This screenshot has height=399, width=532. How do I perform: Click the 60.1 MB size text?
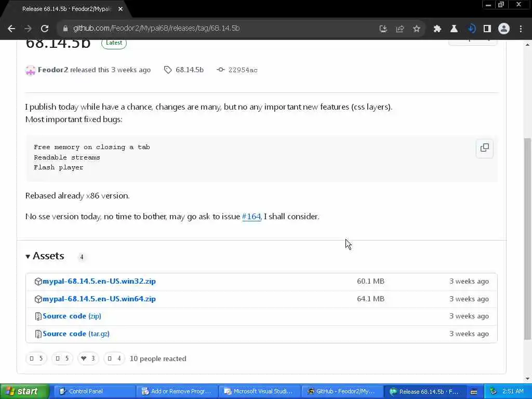click(370, 281)
